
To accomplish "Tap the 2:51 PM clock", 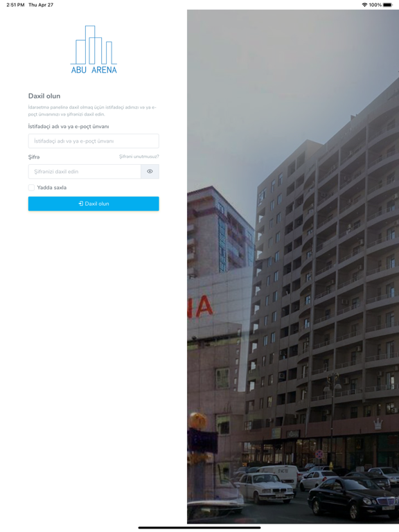I will pyautogui.click(x=15, y=5).
